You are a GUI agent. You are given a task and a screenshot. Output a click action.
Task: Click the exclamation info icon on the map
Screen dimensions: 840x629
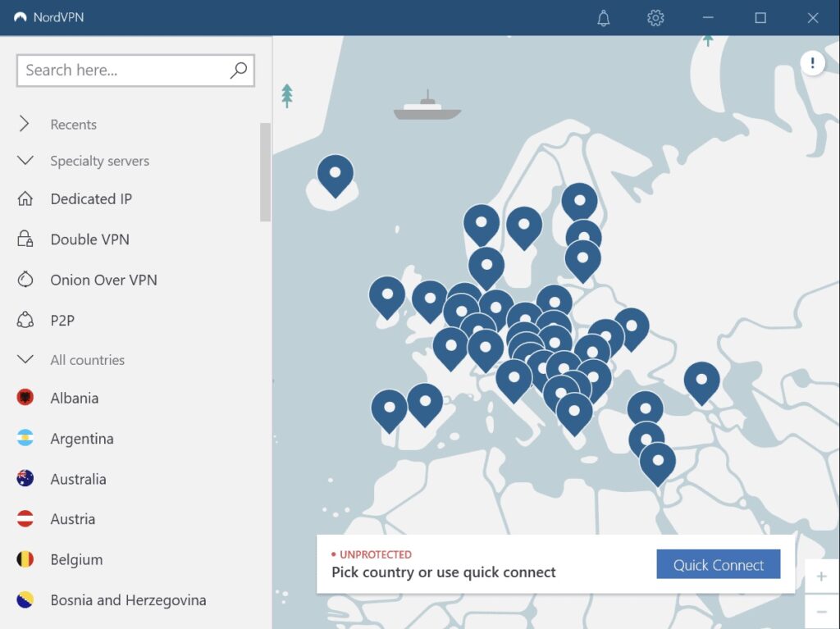point(813,62)
